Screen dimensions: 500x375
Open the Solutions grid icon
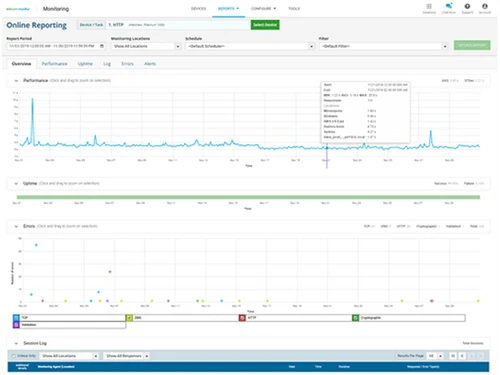pyautogui.click(x=429, y=6)
